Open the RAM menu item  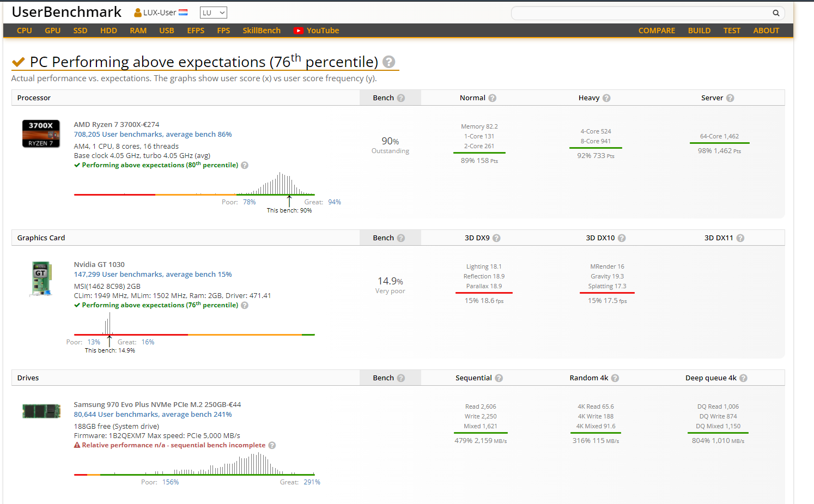click(x=138, y=31)
